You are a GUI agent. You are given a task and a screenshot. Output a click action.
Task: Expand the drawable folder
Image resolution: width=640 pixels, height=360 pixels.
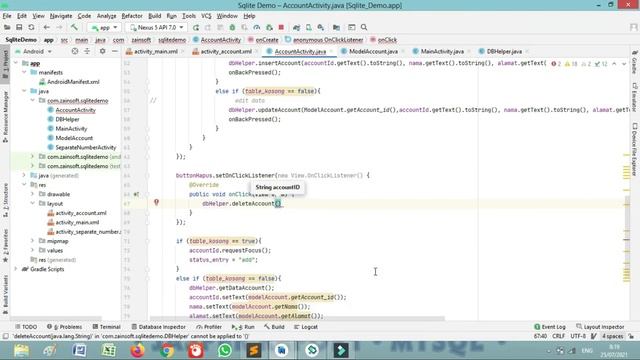coord(32,194)
